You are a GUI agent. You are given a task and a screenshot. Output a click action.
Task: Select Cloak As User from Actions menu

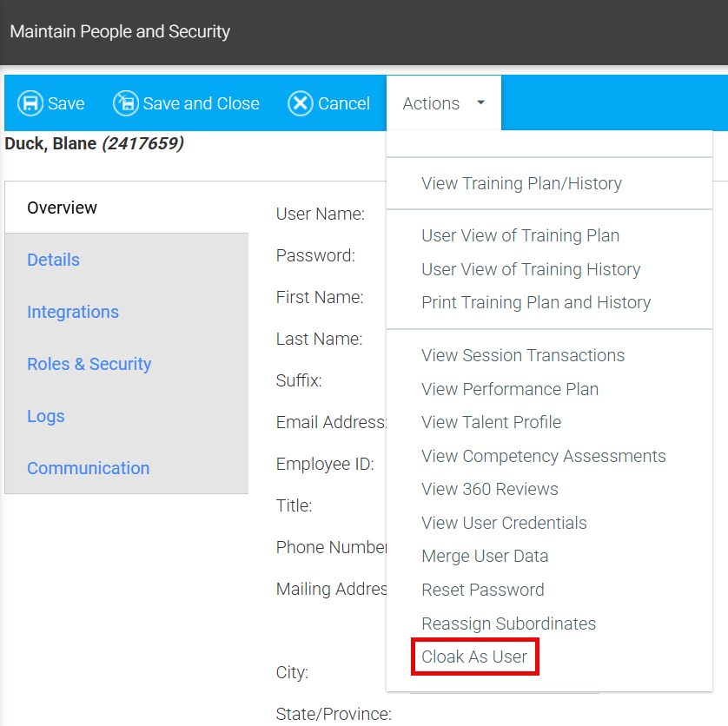474,657
